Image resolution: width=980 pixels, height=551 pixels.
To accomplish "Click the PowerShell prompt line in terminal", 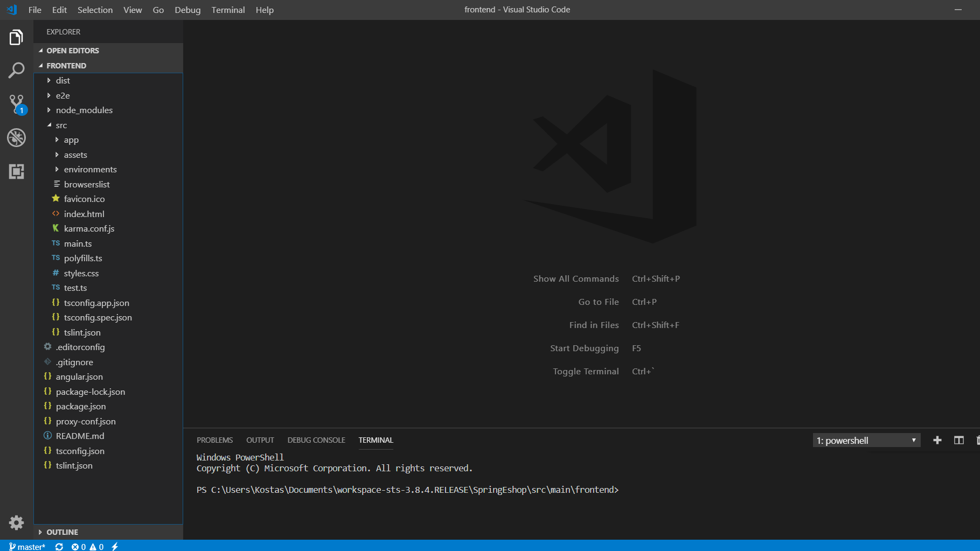I will pyautogui.click(x=408, y=490).
